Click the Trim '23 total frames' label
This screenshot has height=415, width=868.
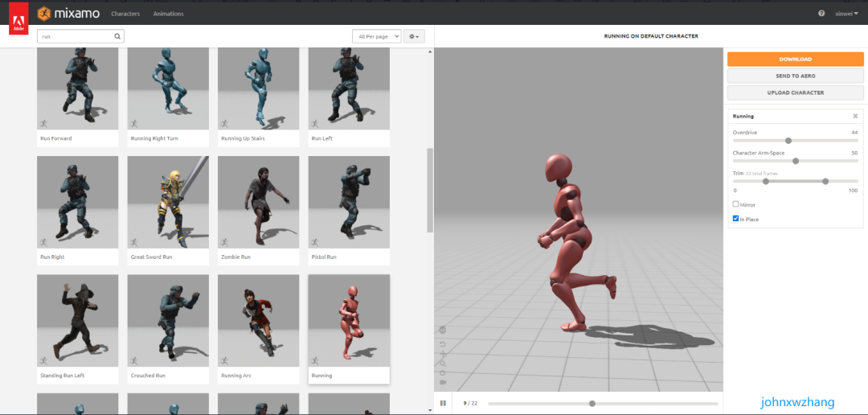click(x=762, y=174)
